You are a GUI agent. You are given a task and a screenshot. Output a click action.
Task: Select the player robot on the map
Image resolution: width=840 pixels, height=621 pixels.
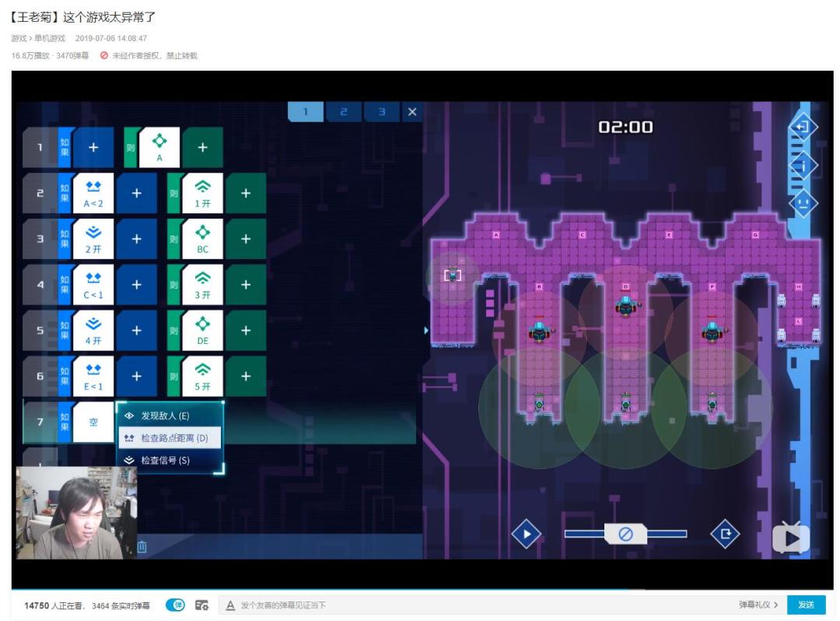(x=453, y=275)
